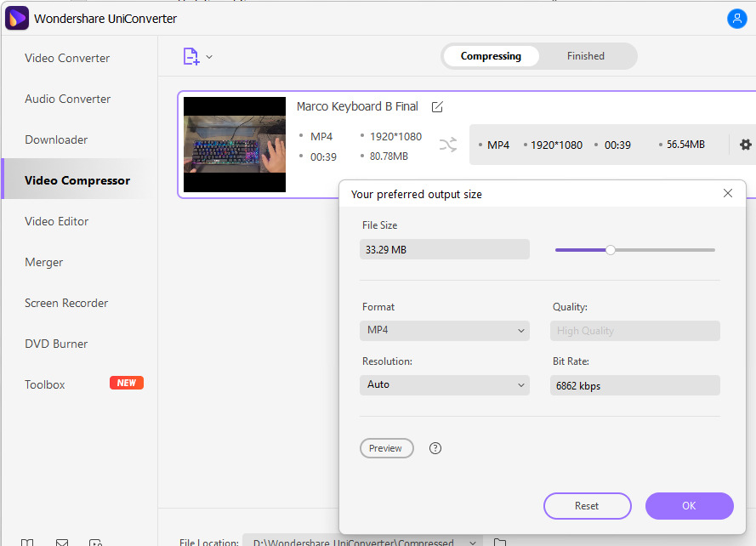756x546 pixels.
Task: Open the Toolbox section
Action: click(x=45, y=384)
